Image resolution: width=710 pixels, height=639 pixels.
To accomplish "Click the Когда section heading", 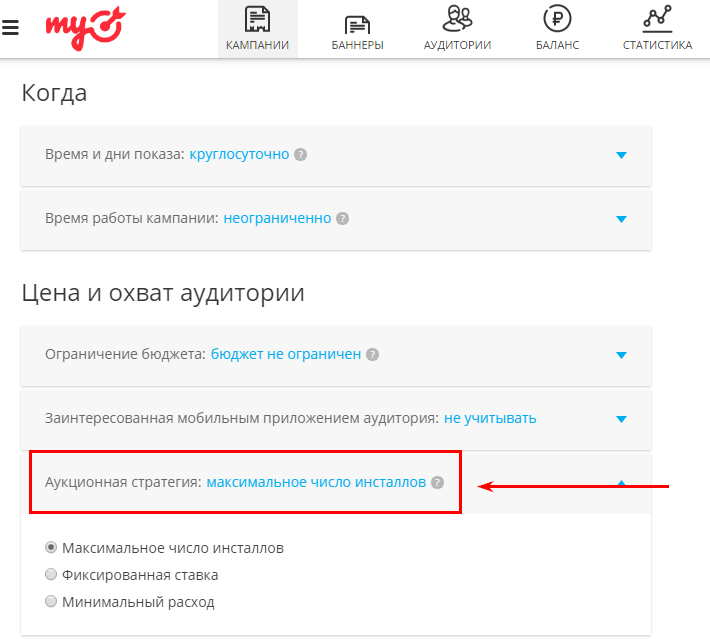I will pos(54,93).
